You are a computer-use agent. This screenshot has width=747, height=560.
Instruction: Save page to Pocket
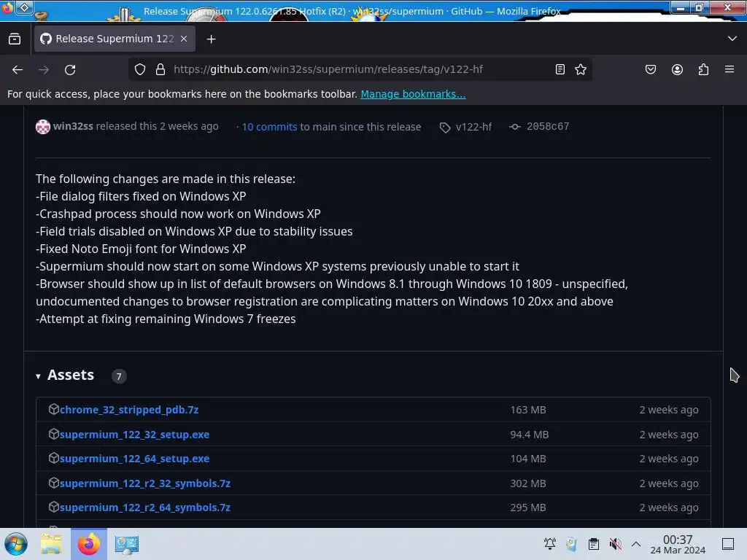650,69
